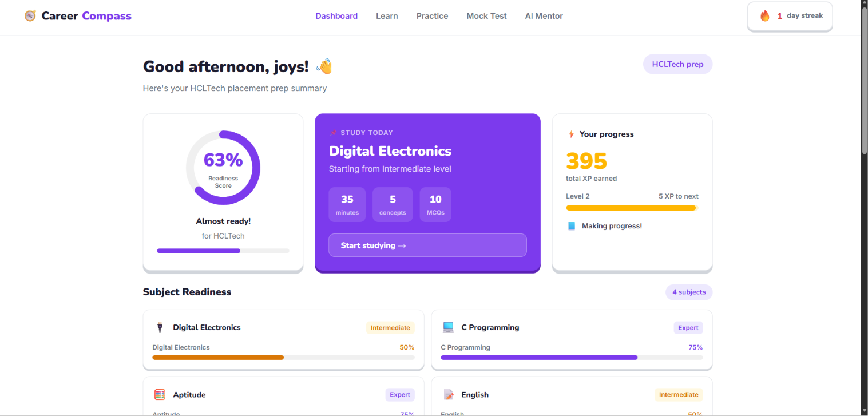This screenshot has width=868, height=416.
Task: Click the flame streak icon
Action: tap(765, 16)
